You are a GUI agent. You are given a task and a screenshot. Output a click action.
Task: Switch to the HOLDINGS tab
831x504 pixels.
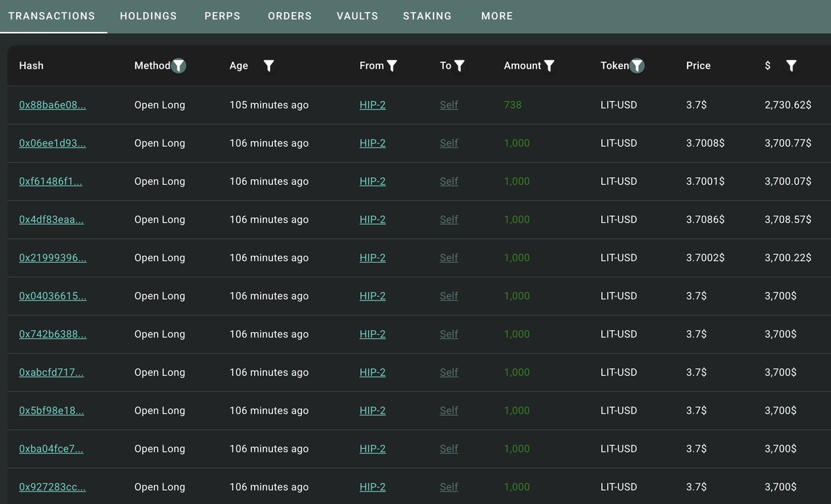[x=148, y=16]
